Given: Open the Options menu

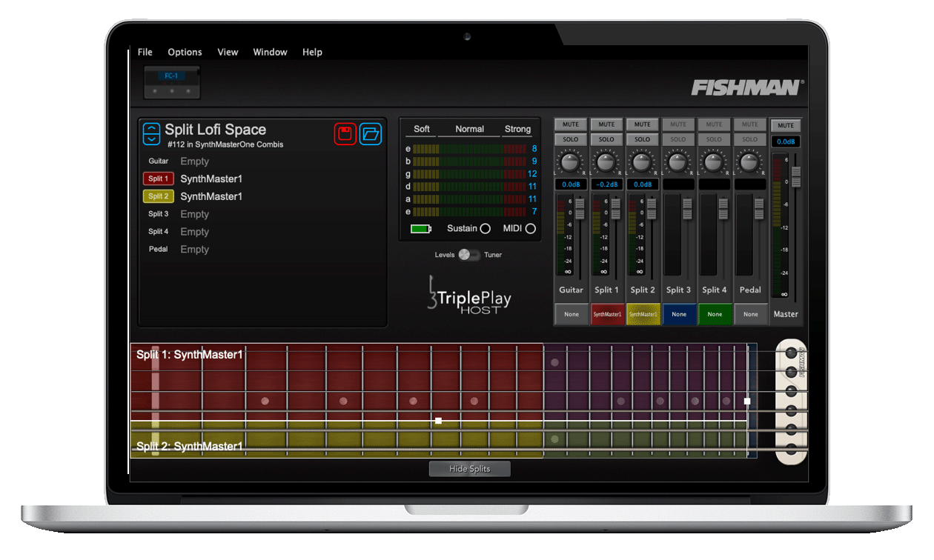Looking at the screenshot, I should pos(185,52).
